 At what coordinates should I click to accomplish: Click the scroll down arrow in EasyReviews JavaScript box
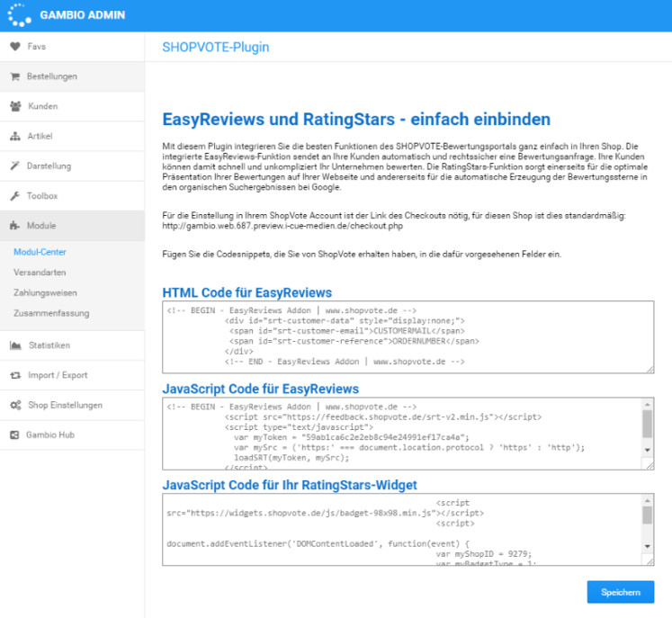(647, 449)
